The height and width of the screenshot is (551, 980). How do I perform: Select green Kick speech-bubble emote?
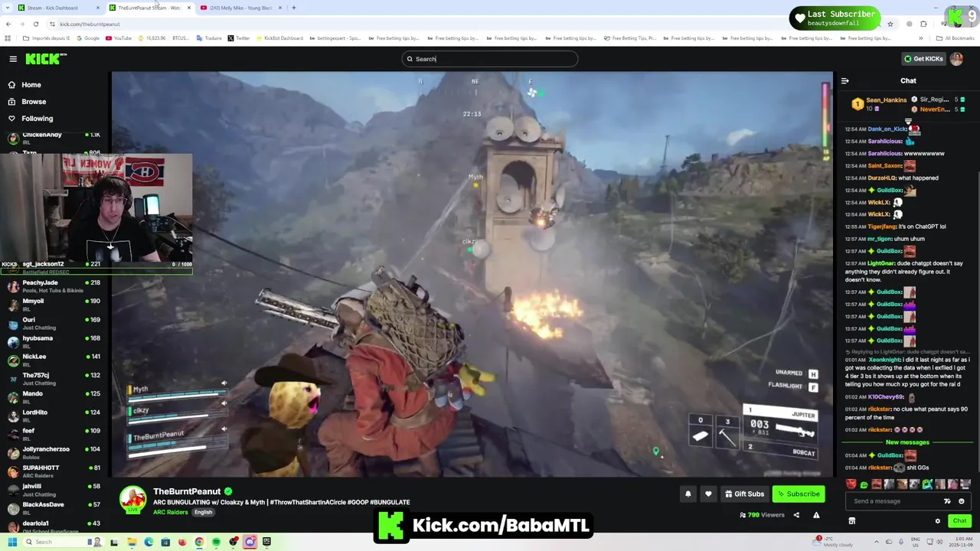coord(864,484)
